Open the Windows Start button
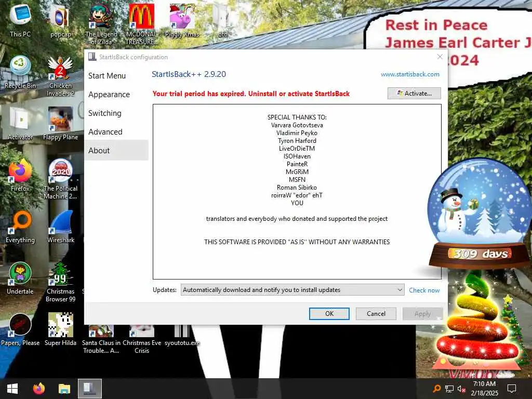Screen dimensions: 532x399 coord(12,389)
